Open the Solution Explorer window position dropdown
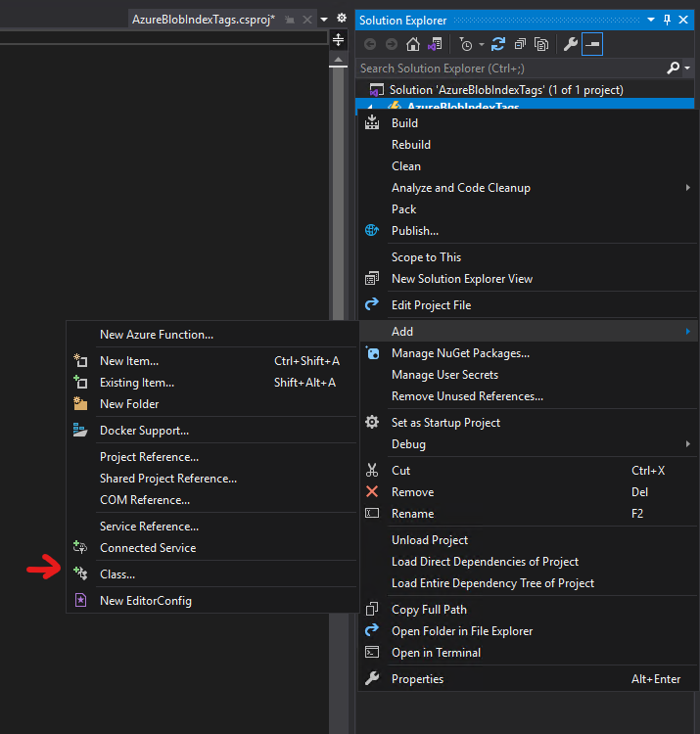The height and width of the screenshot is (734, 700). [651, 20]
